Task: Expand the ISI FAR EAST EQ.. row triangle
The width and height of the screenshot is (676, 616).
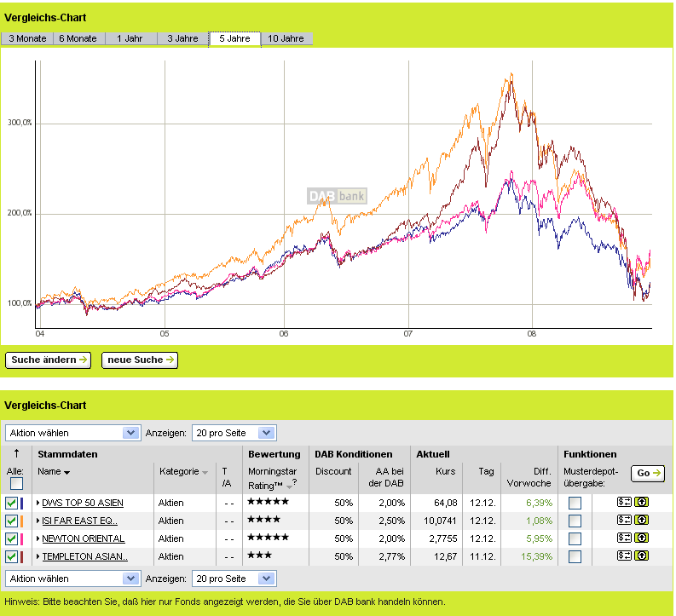Action: pos(38,521)
